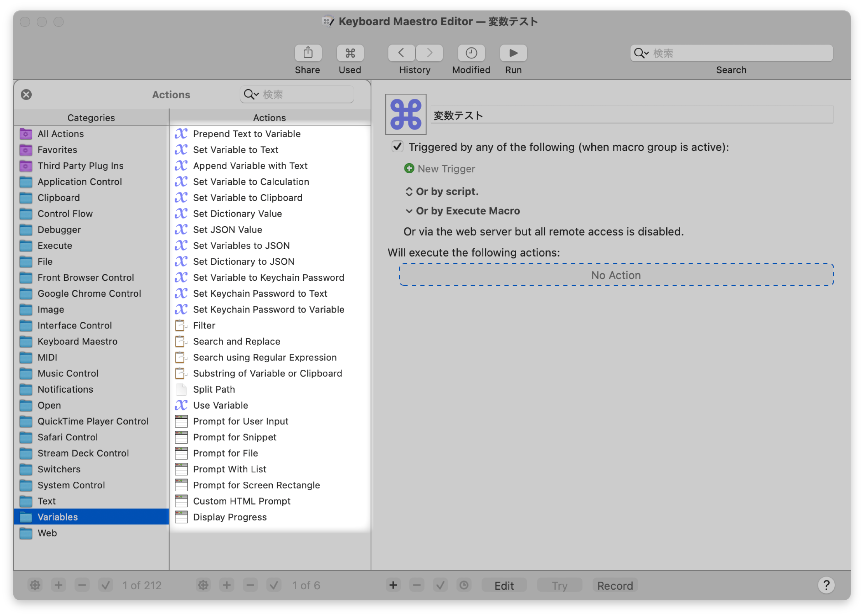Open the Used macros command icon

[350, 53]
